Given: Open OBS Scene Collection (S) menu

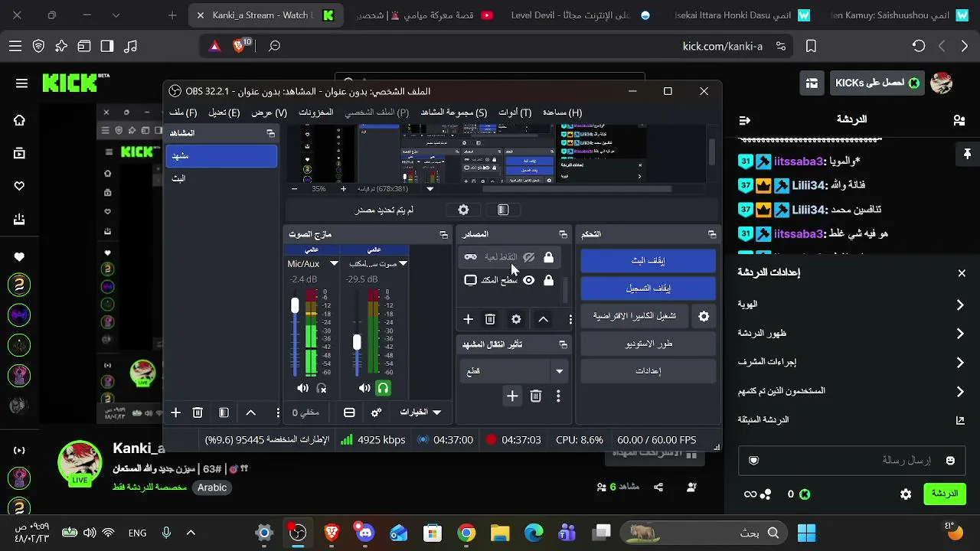Looking at the screenshot, I should click(x=454, y=112).
